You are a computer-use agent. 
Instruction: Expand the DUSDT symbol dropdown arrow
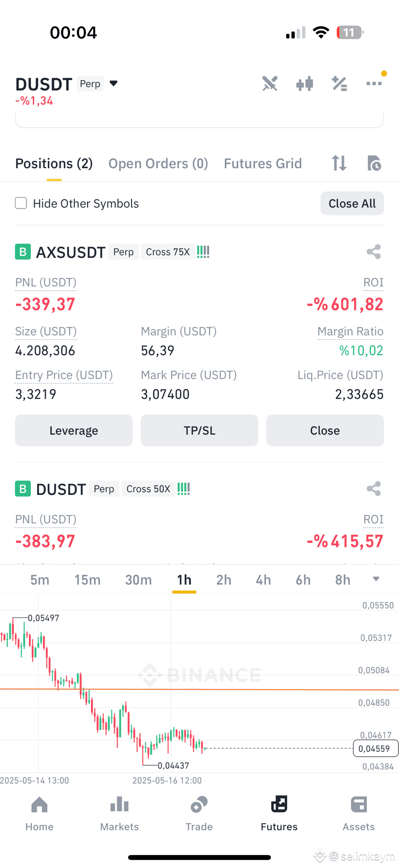114,83
